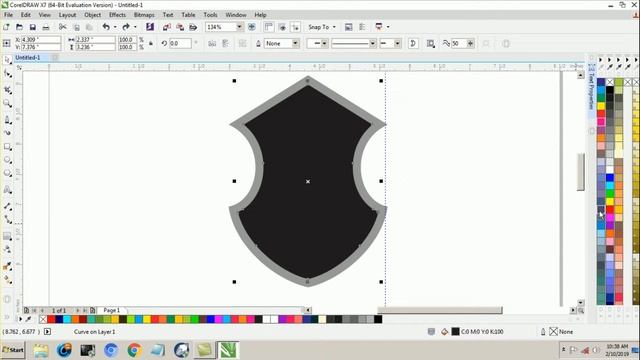Open the Bitmaps menu

144,15
